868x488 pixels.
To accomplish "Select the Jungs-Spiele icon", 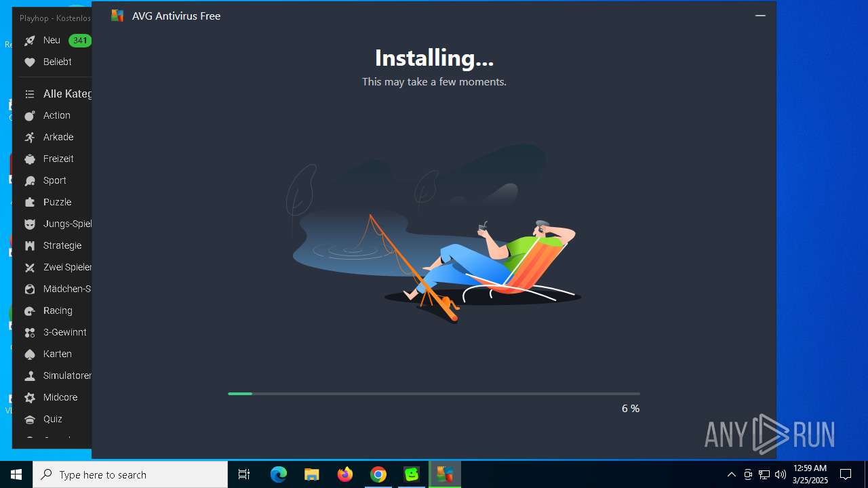I will [30, 224].
